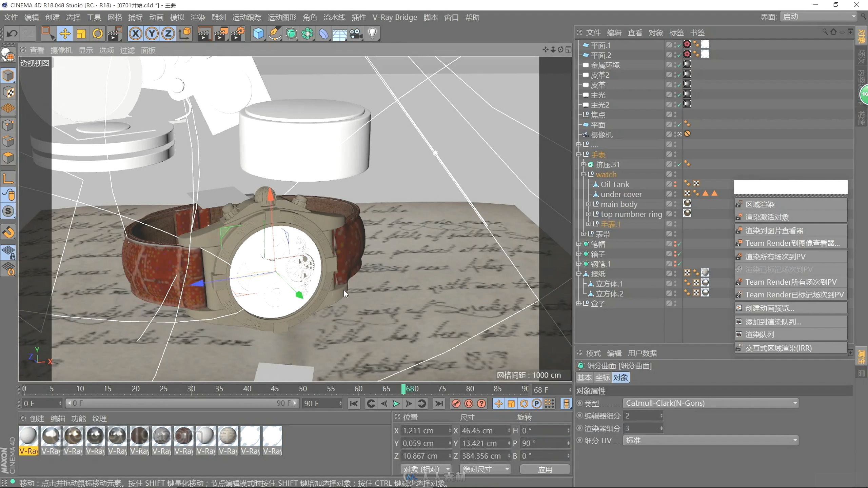Image resolution: width=868 pixels, height=488 pixels.
Task: Toggle Y axis lock
Action: (152, 34)
